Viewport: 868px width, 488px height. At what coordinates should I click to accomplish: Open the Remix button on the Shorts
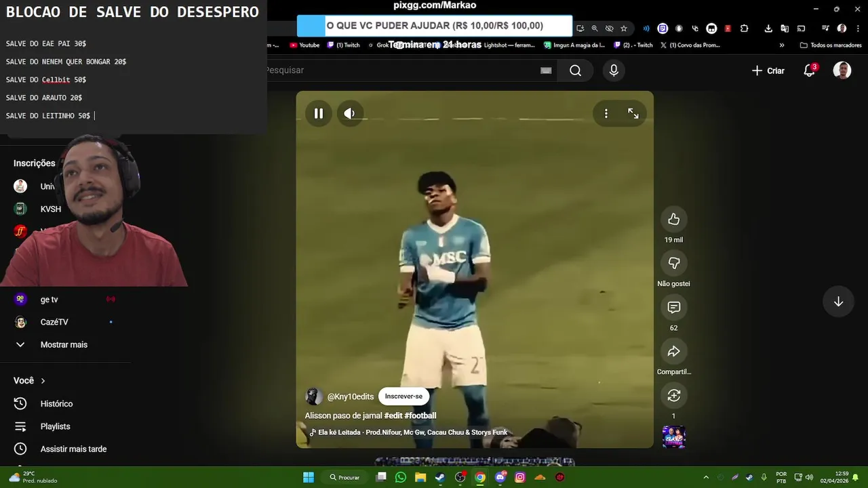tap(673, 395)
